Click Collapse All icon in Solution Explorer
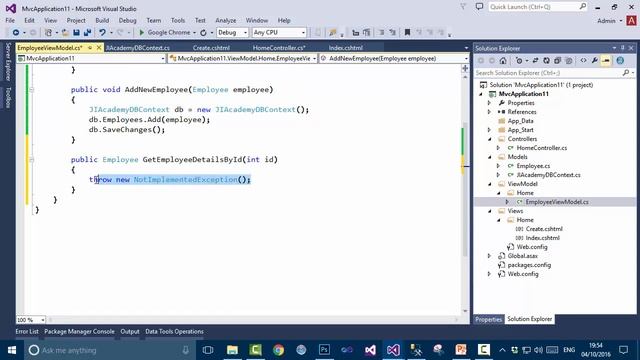This screenshot has width=640, height=360. (558, 61)
